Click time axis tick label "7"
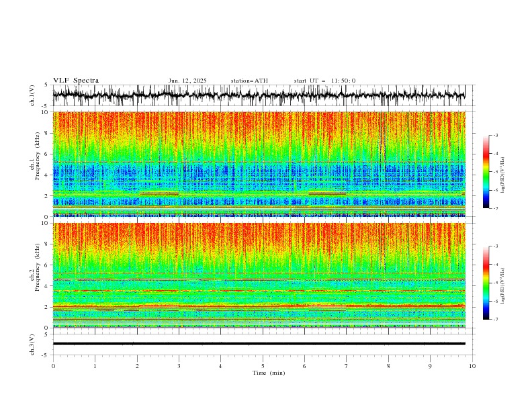Image resolution: width=532 pixels, height=411 pixels. pos(347,366)
